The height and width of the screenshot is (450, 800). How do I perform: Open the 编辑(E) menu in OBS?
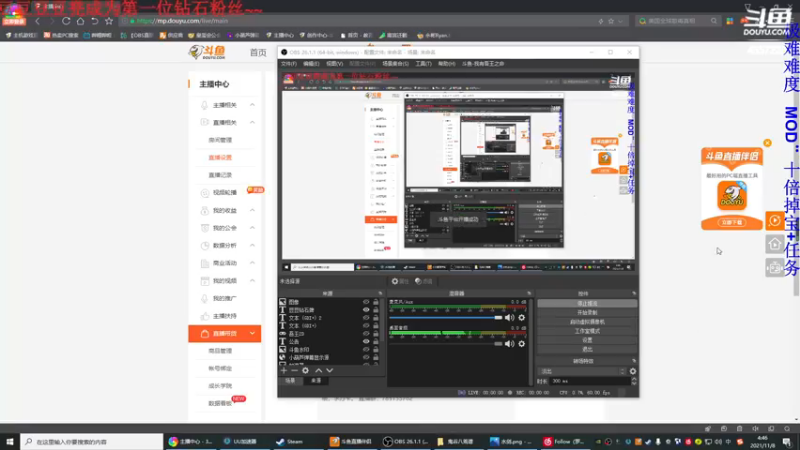tap(311, 64)
